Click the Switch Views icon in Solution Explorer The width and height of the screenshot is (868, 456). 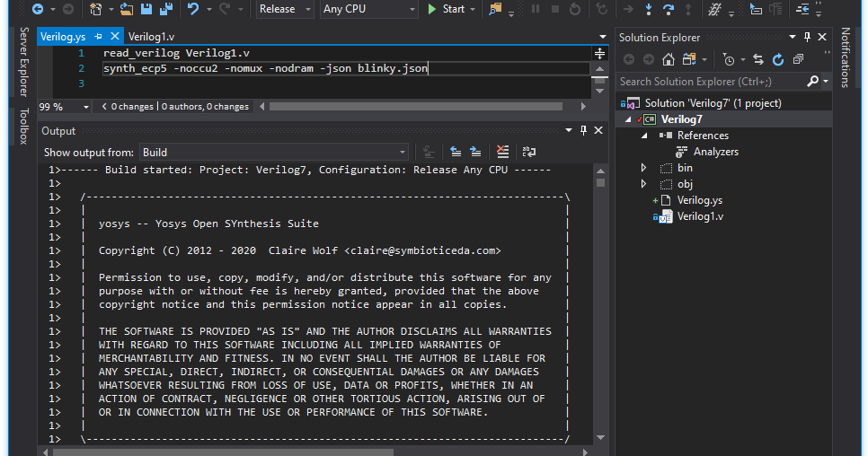(689, 59)
